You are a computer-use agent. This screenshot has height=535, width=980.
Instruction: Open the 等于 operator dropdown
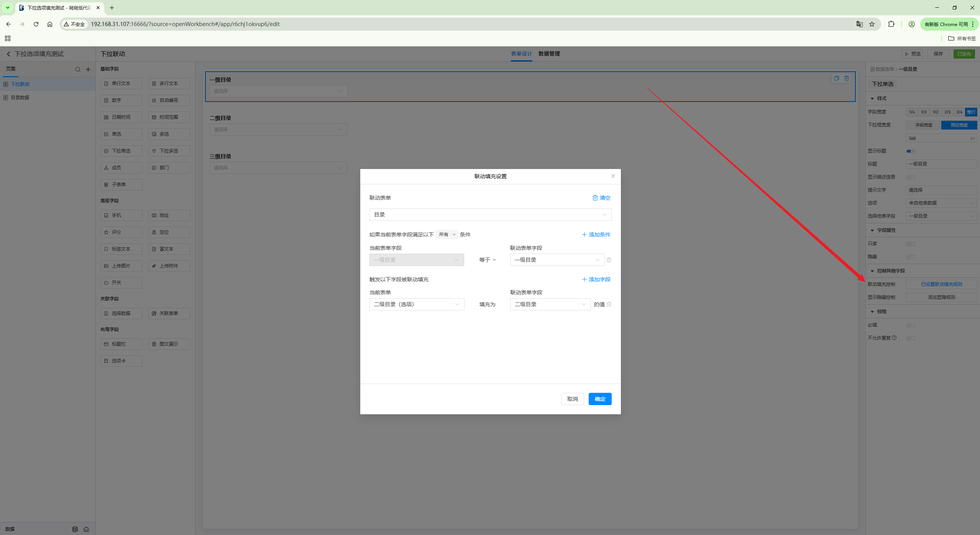(x=487, y=260)
